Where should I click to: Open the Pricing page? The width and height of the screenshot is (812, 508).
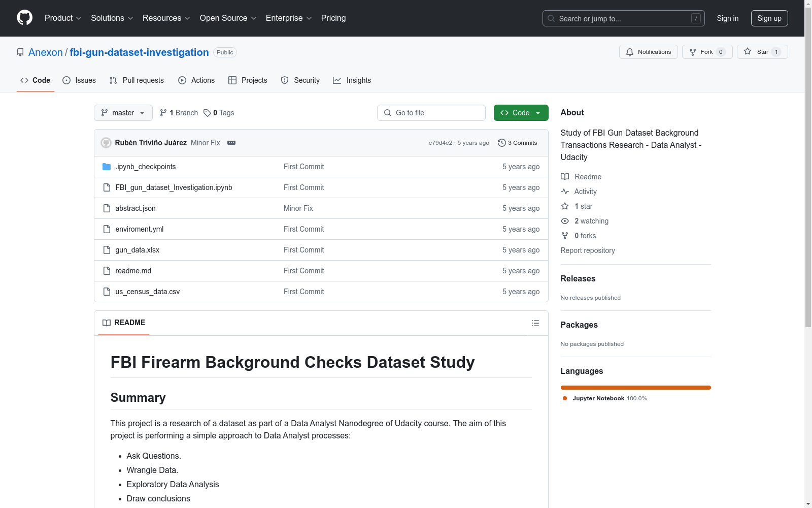333,18
